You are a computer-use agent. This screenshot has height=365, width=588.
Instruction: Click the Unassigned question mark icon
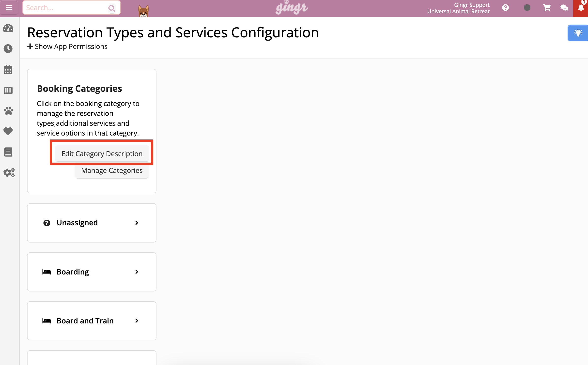point(47,223)
